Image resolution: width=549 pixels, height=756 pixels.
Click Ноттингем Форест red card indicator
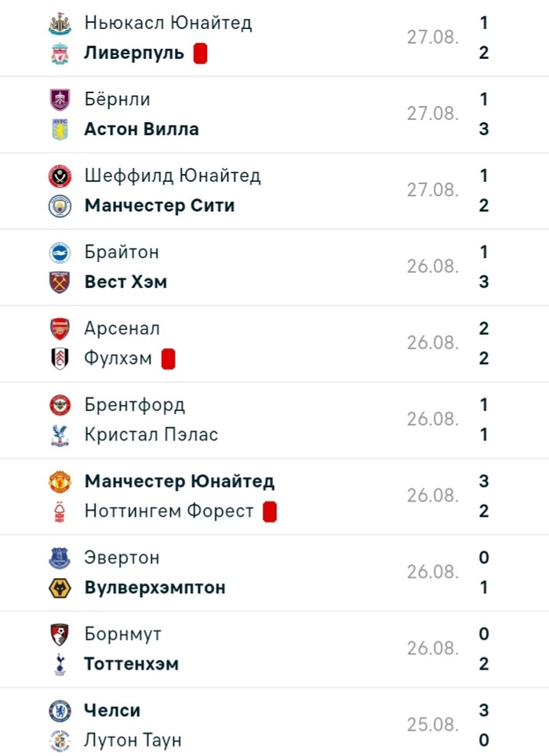click(270, 511)
